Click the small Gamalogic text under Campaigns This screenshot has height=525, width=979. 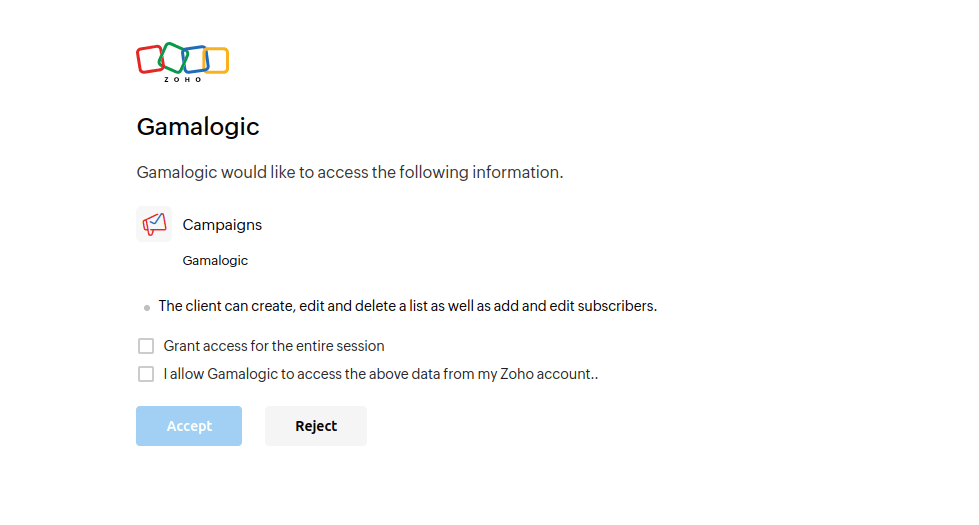point(215,260)
